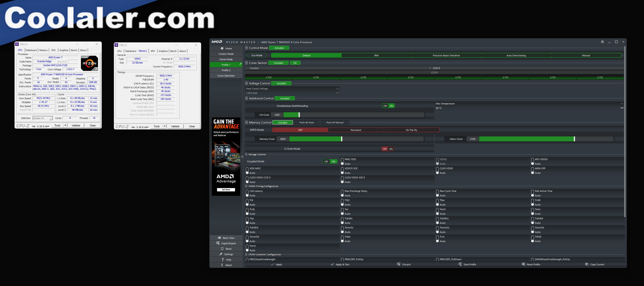This screenshot has width=644, height=286.
Task: Open the Home page in Ryzen Master
Action: [226, 48]
